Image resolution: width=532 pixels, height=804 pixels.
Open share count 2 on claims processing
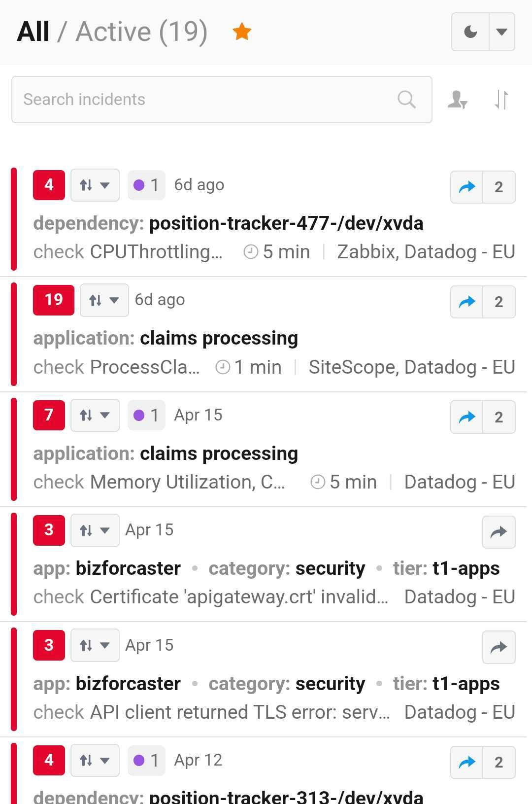coord(499,302)
